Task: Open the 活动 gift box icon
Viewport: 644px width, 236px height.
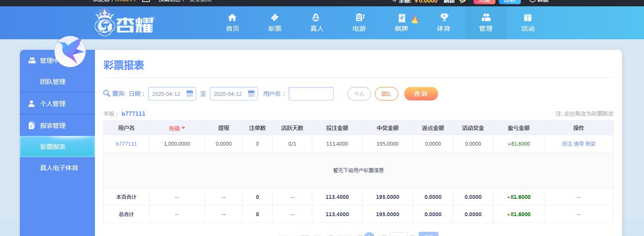Action: point(528,18)
